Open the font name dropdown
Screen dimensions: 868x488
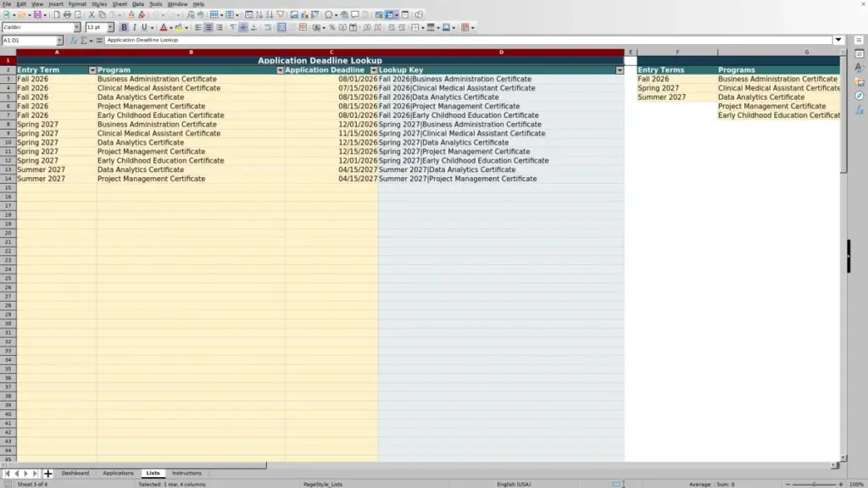point(77,27)
